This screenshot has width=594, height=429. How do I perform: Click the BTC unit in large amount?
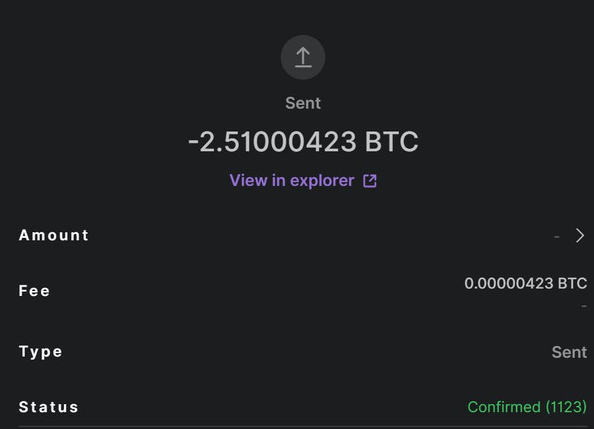tap(392, 142)
